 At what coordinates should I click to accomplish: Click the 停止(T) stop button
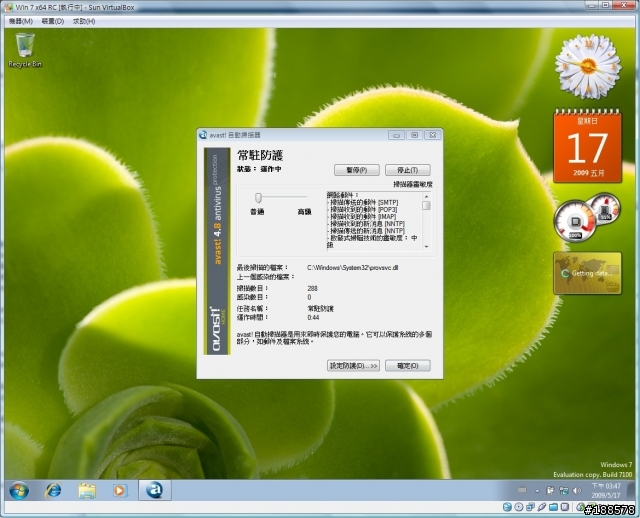408,170
